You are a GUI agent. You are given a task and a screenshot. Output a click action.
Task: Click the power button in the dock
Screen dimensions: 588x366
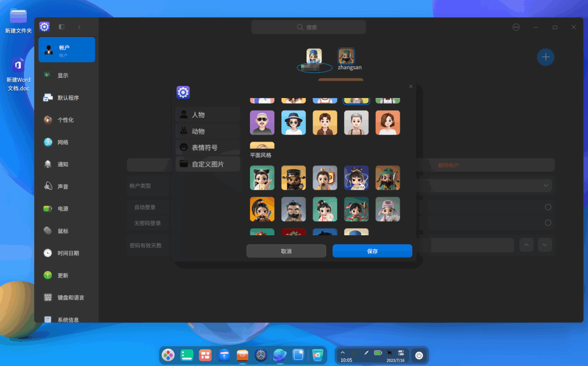(x=419, y=355)
